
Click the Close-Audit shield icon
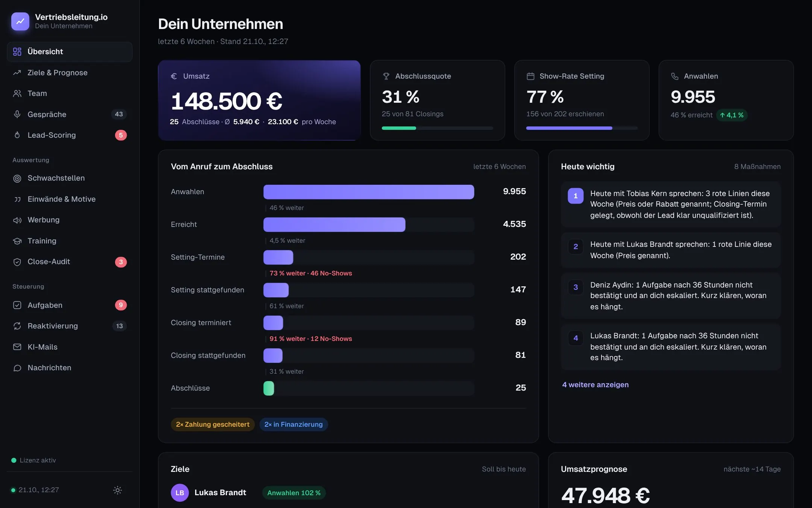click(17, 262)
